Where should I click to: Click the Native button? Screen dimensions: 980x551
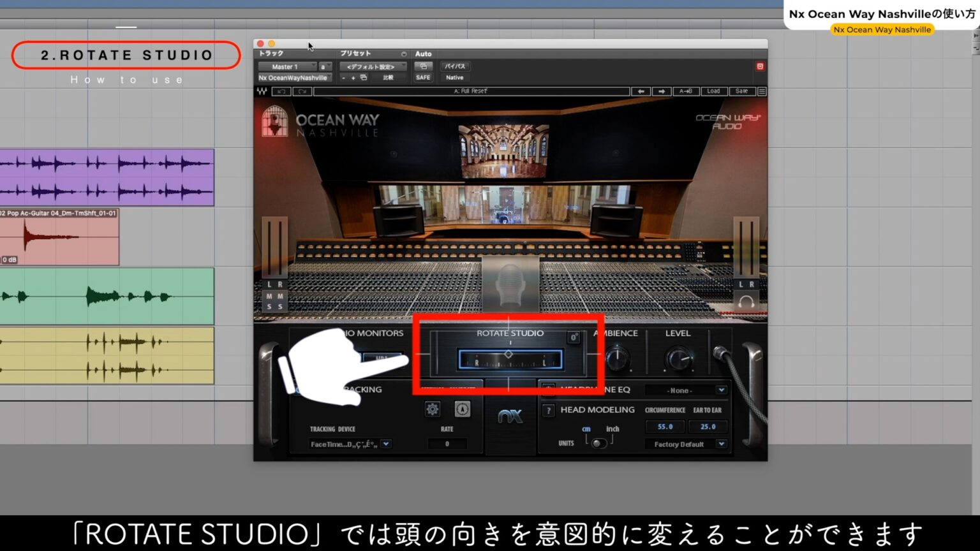pos(455,77)
